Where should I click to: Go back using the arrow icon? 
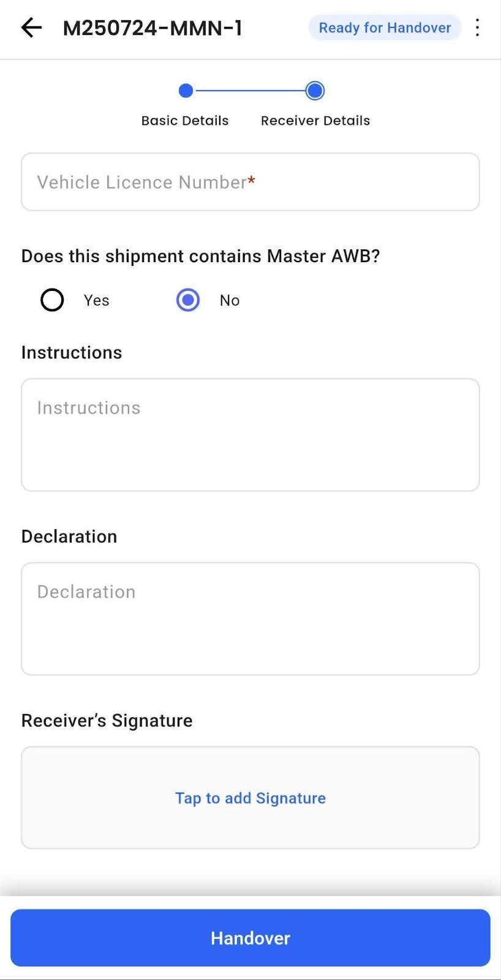click(31, 28)
